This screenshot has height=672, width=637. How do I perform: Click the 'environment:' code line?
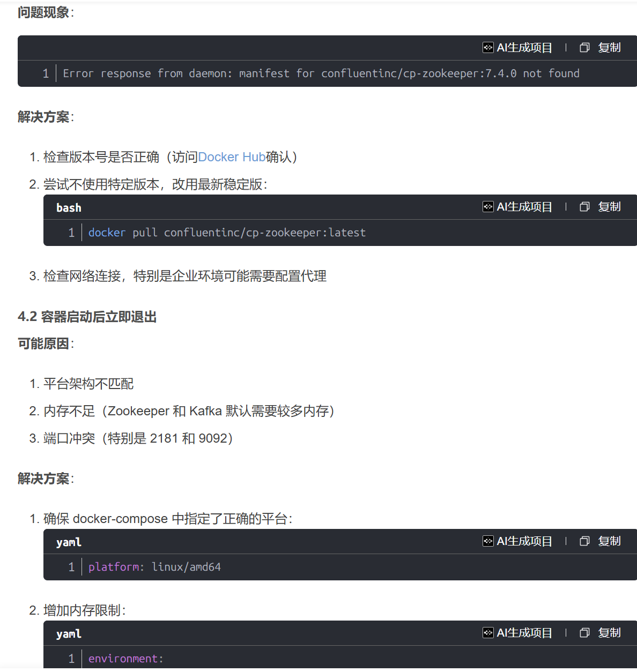[x=125, y=659]
